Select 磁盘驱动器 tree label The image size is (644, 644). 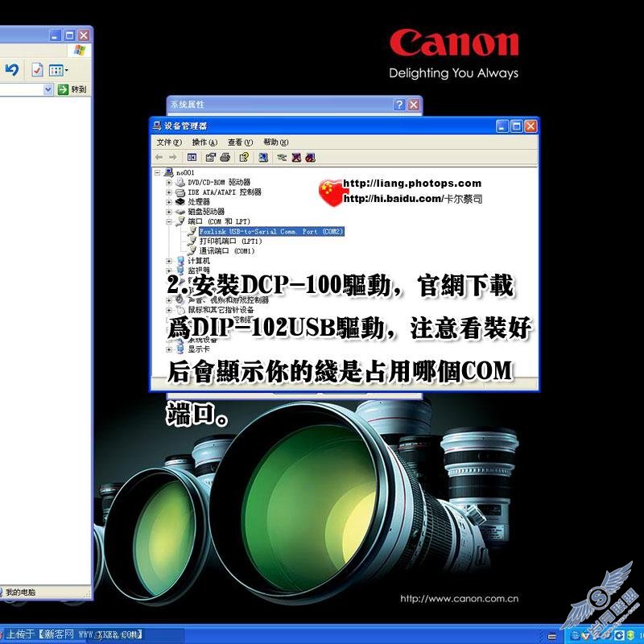[x=206, y=212]
